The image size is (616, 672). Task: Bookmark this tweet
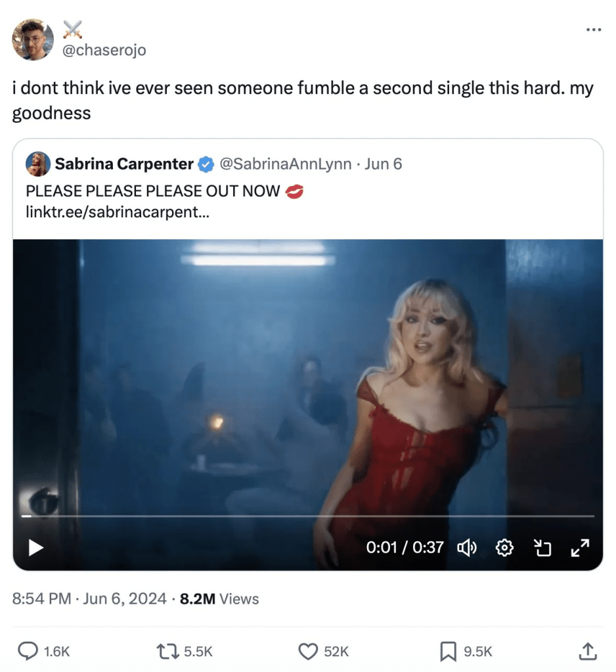pos(447,651)
